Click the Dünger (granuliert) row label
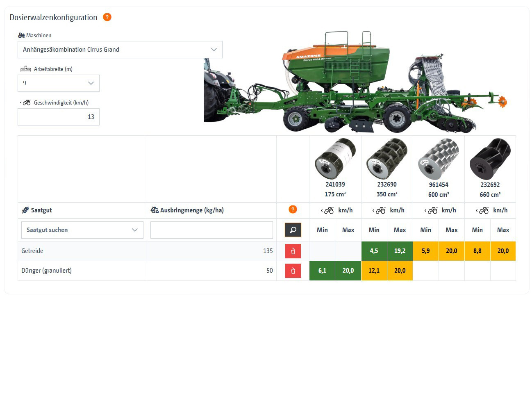The image size is (532, 410). click(x=46, y=271)
